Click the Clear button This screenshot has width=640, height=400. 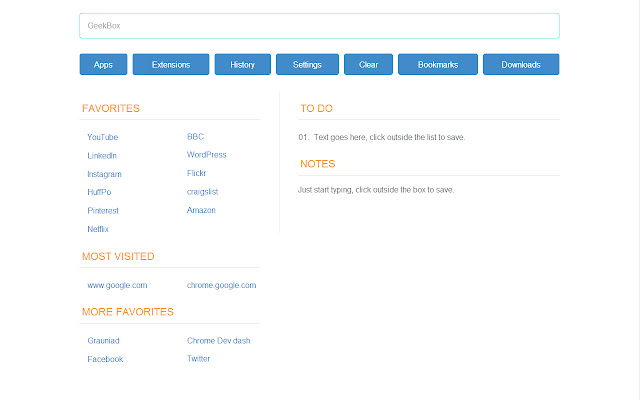368,64
